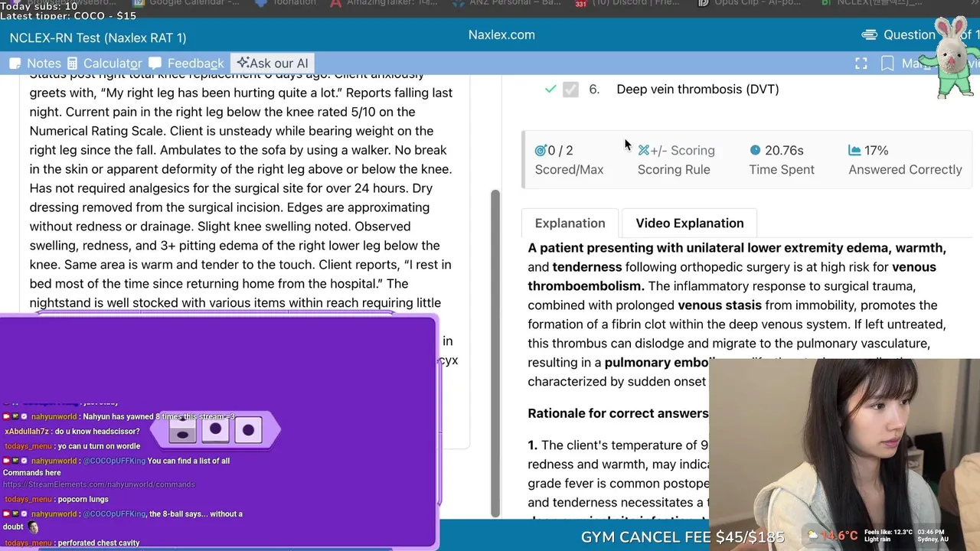Click the '20.76s' time spent value

point(784,151)
